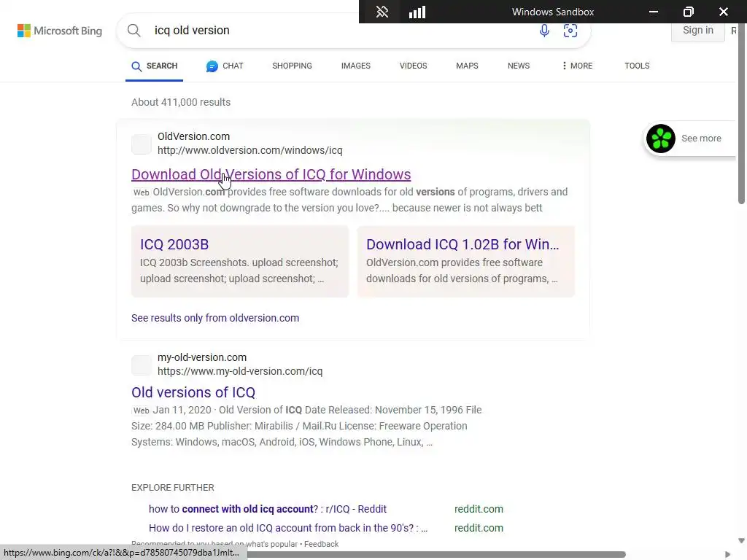Open visual search camera icon
The image size is (747, 560).
pyautogui.click(x=570, y=31)
